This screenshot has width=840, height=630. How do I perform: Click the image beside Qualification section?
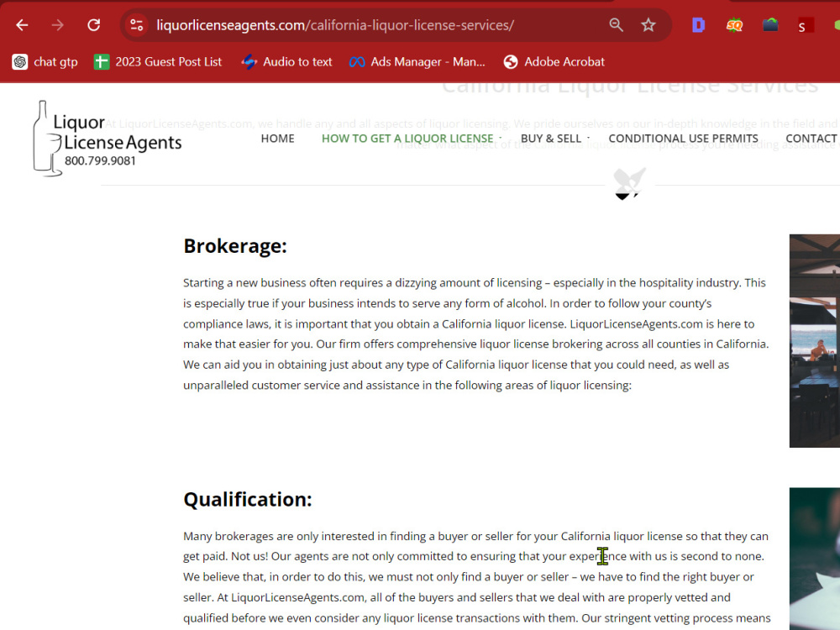coord(814,559)
